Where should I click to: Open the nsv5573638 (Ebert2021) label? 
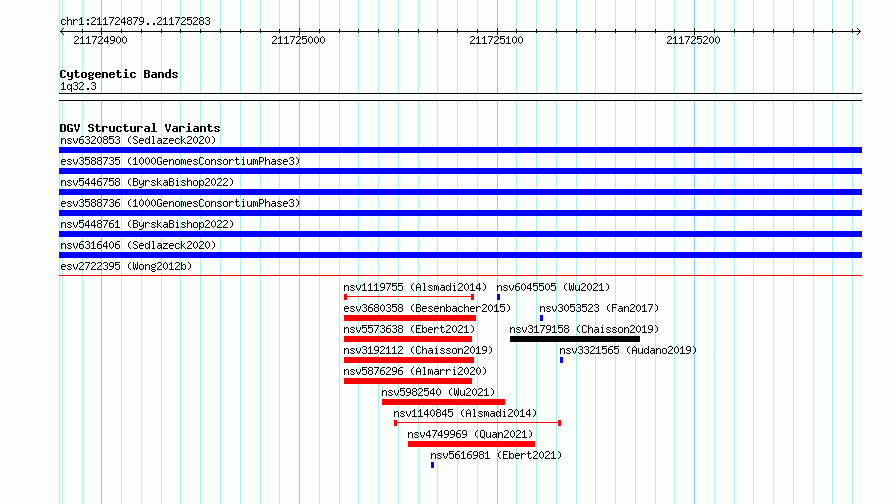click(x=409, y=329)
